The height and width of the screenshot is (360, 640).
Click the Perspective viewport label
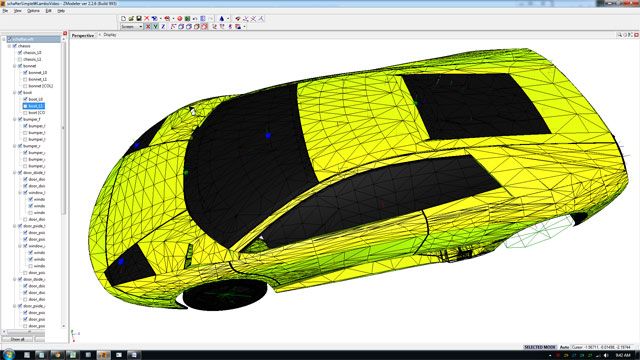pos(83,36)
